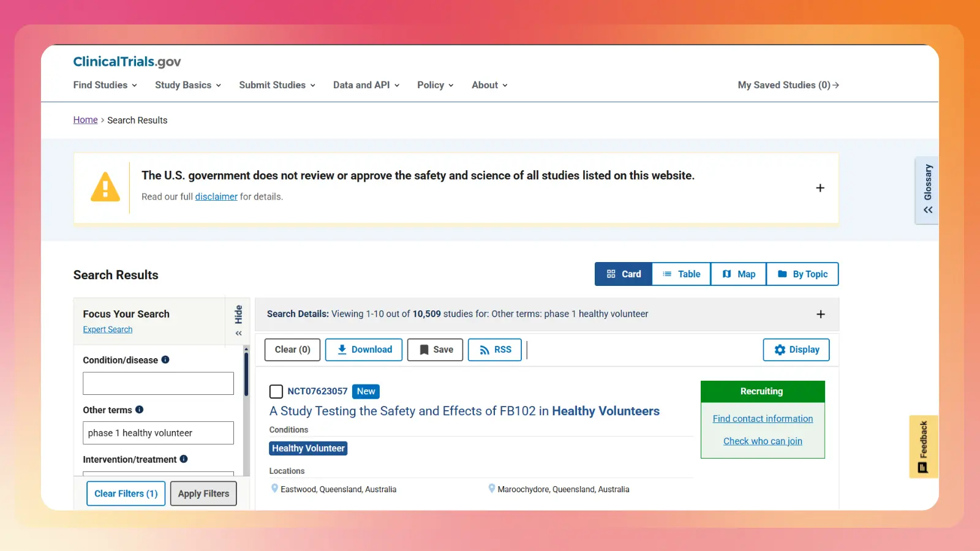
Task: Open the Submit Studies dropdown
Action: point(277,85)
